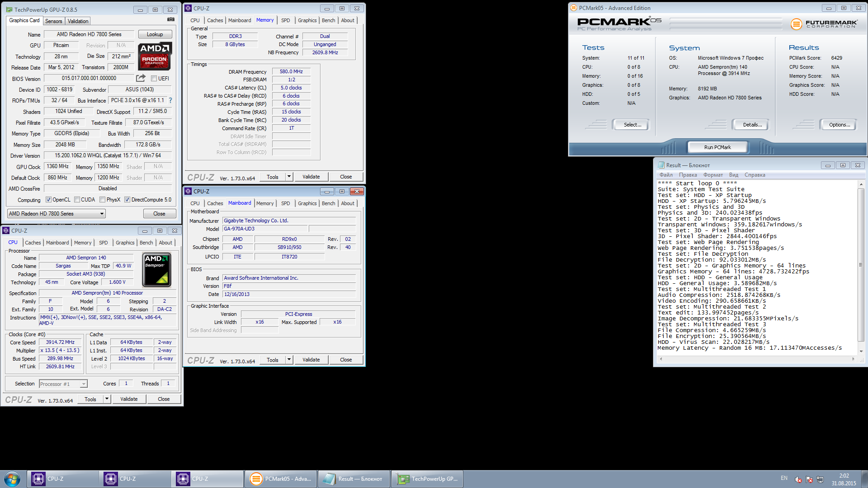Click the Result Notepad title bar icon
This screenshot has height=488, width=868.
point(661,165)
